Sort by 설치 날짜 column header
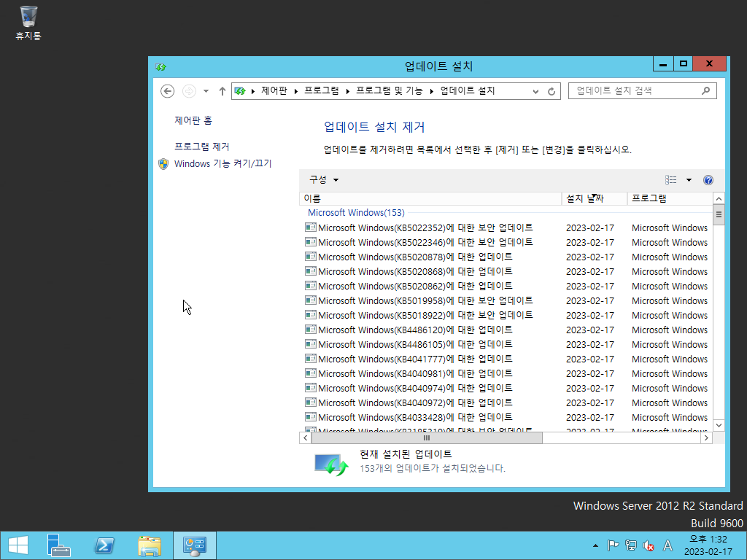The height and width of the screenshot is (560, 747). tap(594, 198)
